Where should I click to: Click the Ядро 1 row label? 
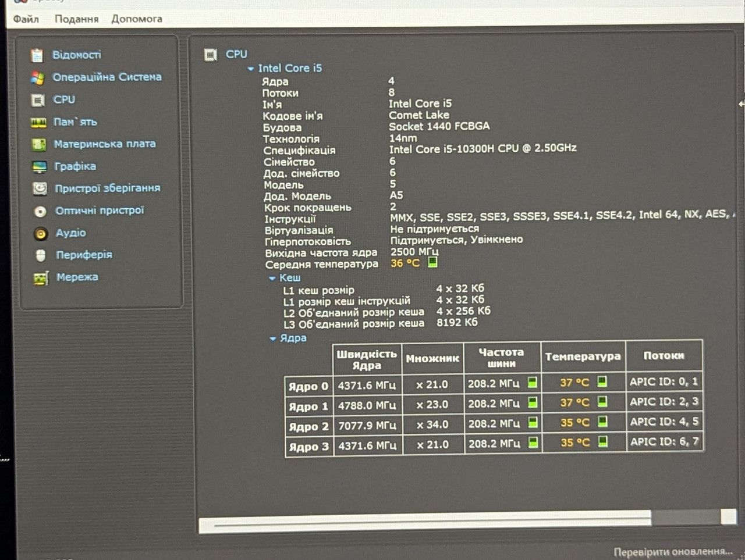point(308,406)
